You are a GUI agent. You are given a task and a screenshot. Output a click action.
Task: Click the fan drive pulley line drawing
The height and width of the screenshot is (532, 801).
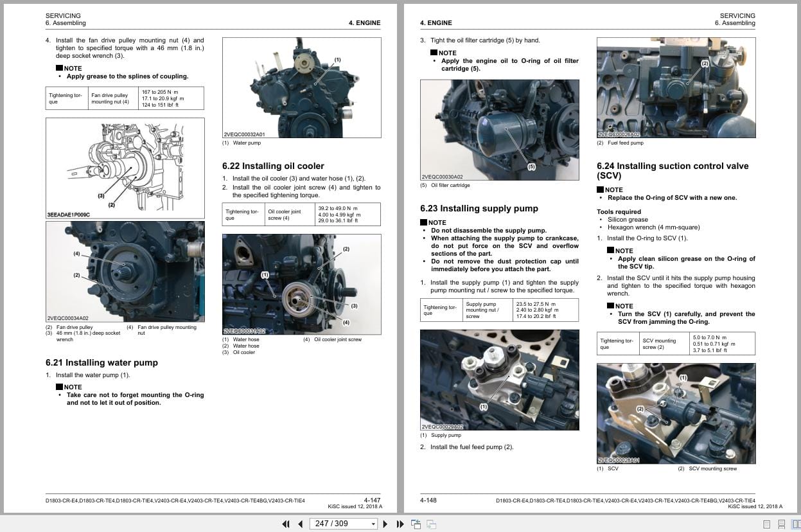pyautogui.click(x=125, y=168)
